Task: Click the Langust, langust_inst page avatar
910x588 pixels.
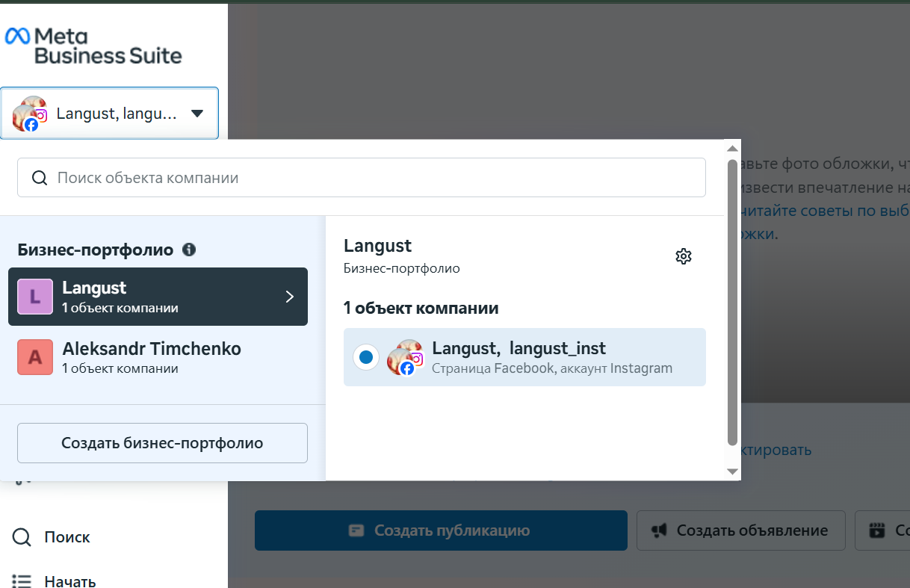Action: (406, 357)
